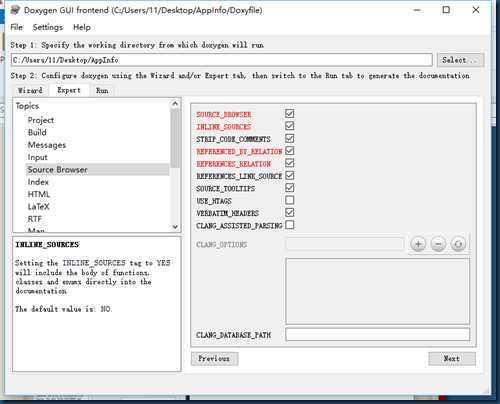
Task: Click the CLANG_DATABASE_PATH input field
Action: coord(378,334)
